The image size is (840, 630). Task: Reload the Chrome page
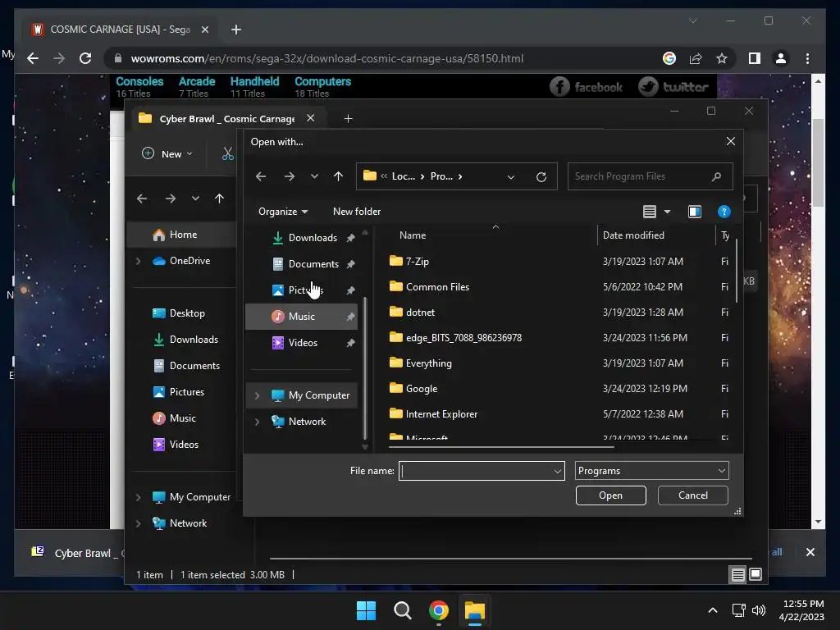pyautogui.click(x=85, y=58)
